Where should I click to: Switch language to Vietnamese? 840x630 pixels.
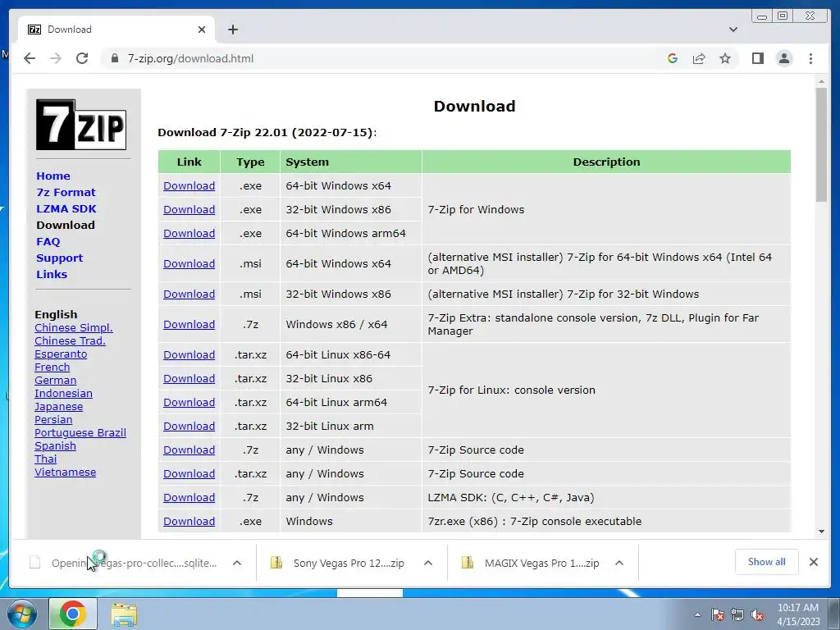[66, 472]
